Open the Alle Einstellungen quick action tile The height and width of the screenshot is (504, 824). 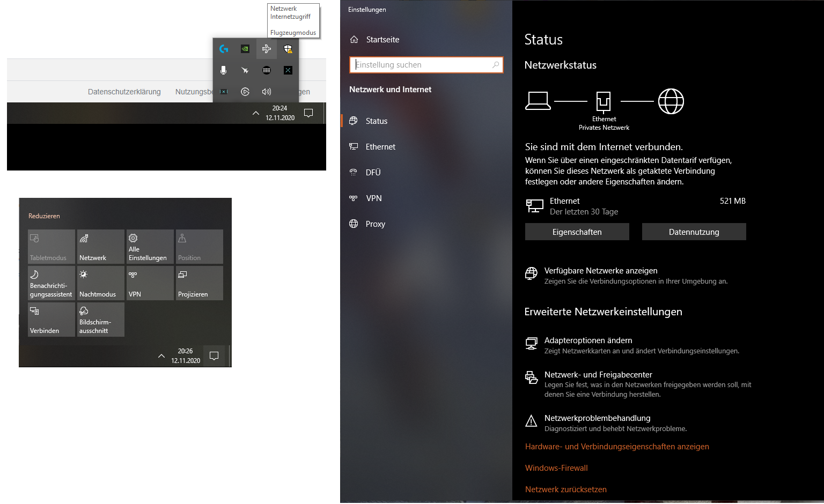click(150, 247)
